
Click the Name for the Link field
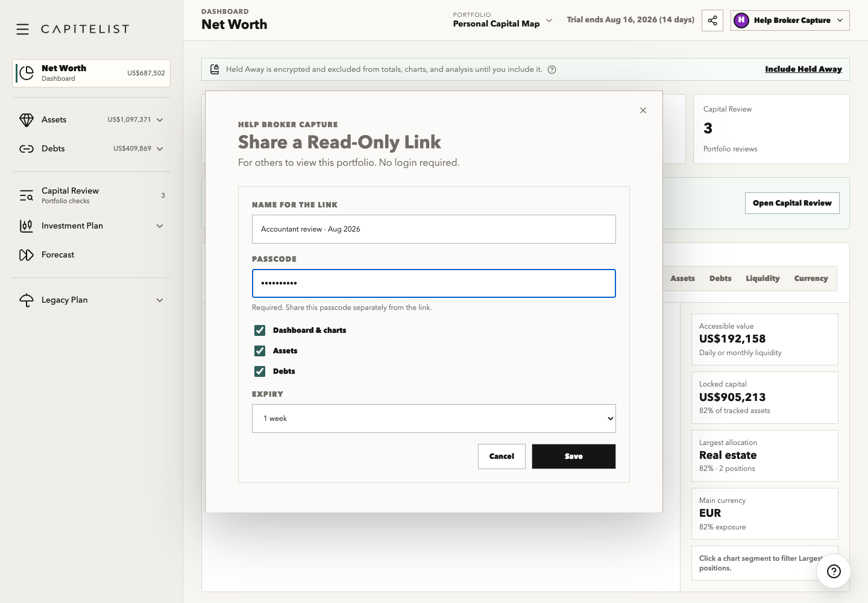coord(434,229)
